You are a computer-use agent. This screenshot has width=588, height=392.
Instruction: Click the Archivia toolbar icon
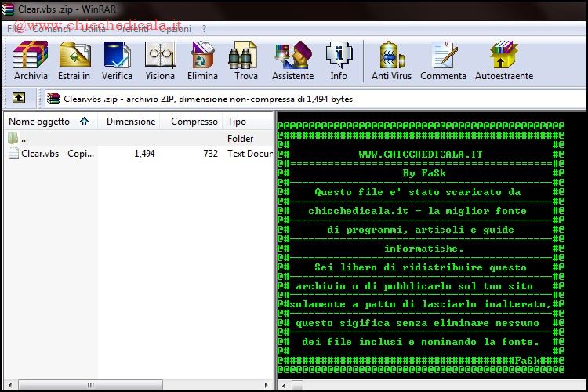[x=31, y=60]
